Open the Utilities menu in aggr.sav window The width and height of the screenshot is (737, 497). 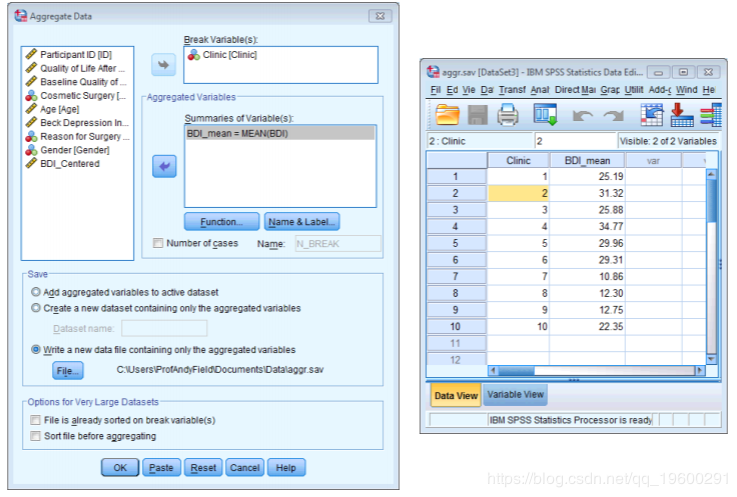point(634,90)
